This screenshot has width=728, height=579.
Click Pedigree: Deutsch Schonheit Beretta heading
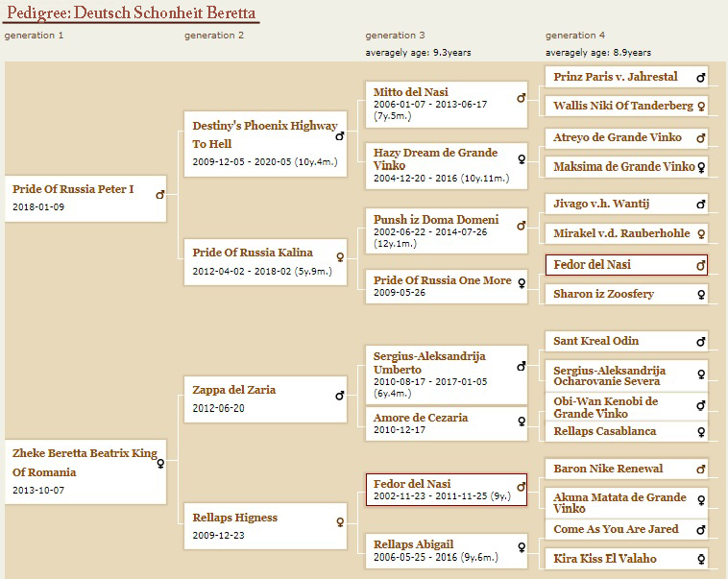point(131,12)
